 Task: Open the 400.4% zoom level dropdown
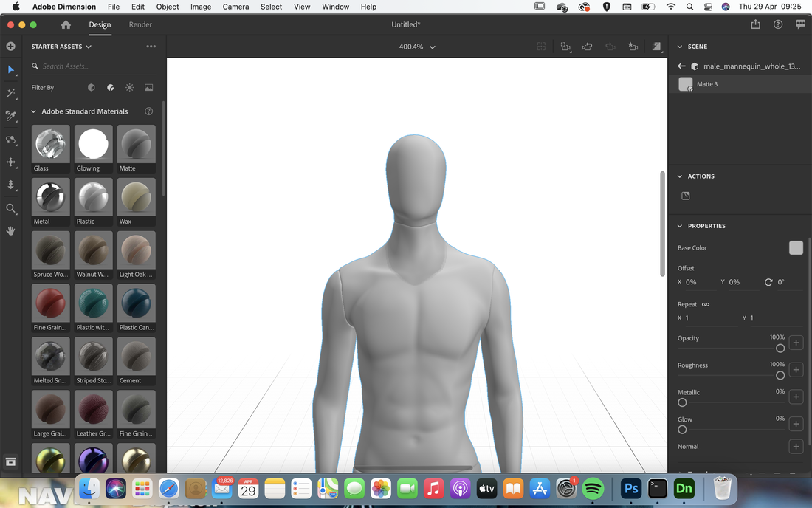tap(417, 47)
